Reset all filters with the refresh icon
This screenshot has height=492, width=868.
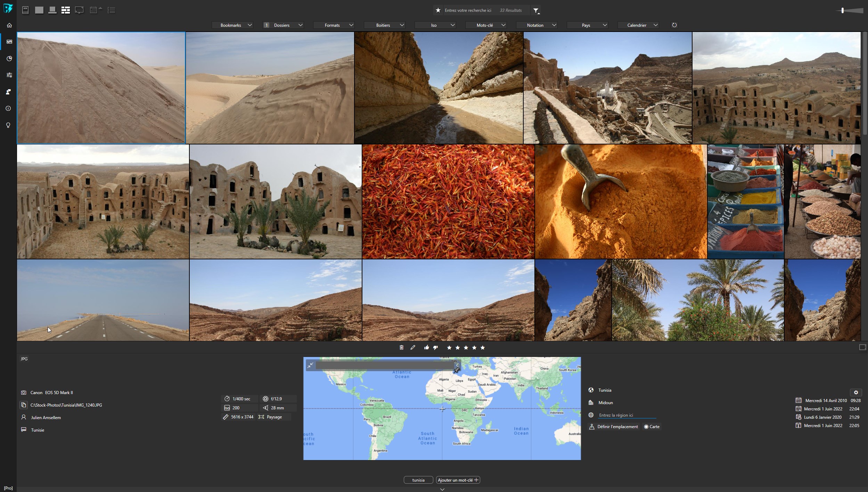674,25
